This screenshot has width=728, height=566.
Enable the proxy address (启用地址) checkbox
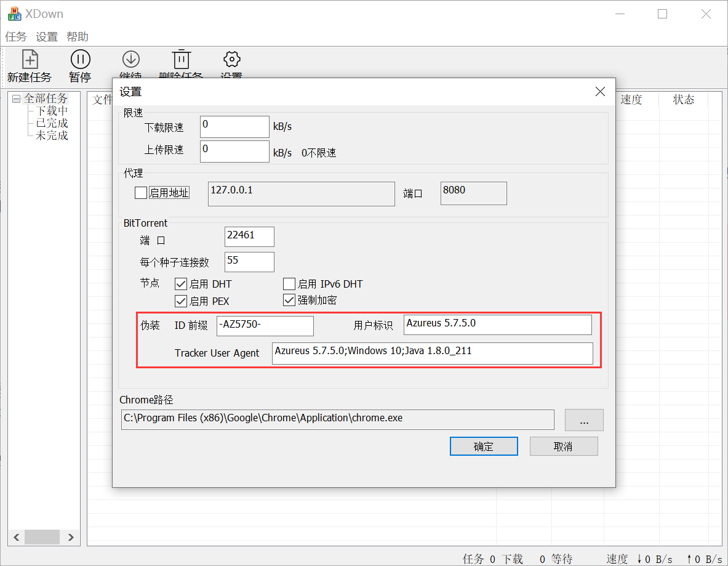(141, 193)
